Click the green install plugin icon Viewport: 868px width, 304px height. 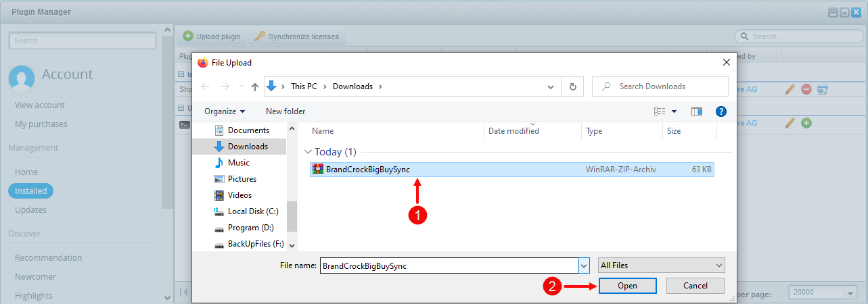coord(806,123)
